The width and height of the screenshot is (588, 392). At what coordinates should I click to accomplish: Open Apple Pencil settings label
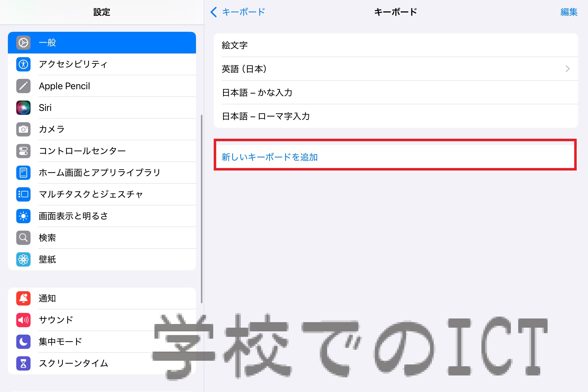click(65, 86)
